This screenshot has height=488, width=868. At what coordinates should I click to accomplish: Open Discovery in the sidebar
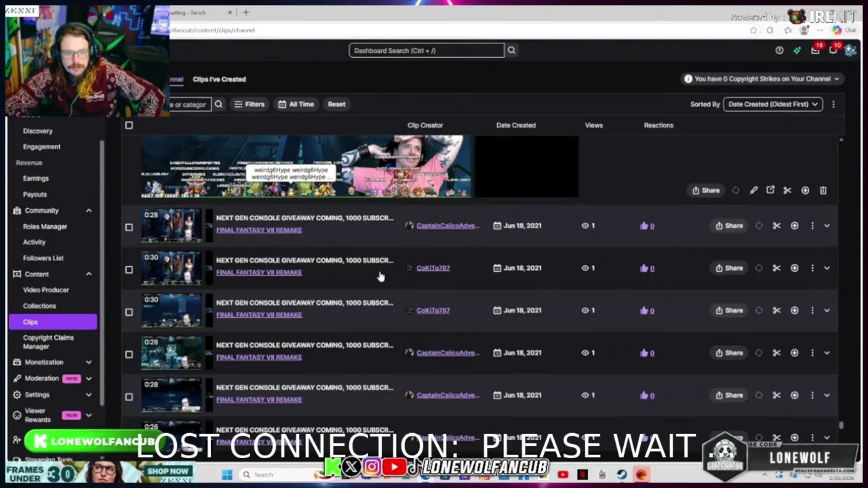click(x=37, y=131)
